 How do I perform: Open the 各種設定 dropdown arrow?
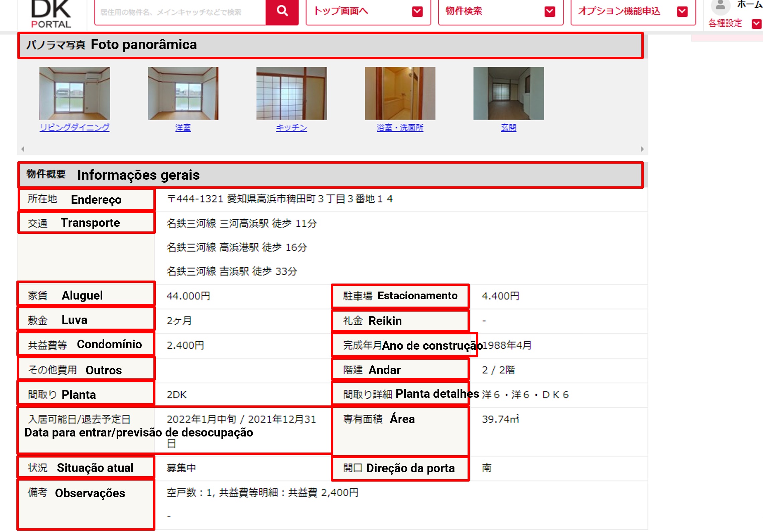pos(756,24)
